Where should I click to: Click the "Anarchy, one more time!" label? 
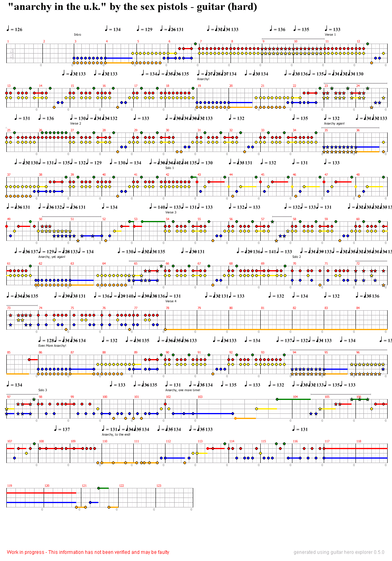[x=183, y=390]
